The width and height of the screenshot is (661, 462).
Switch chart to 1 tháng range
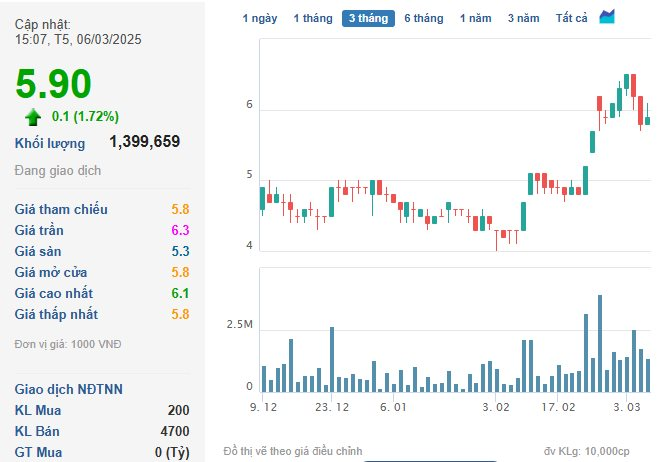[313, 18]
